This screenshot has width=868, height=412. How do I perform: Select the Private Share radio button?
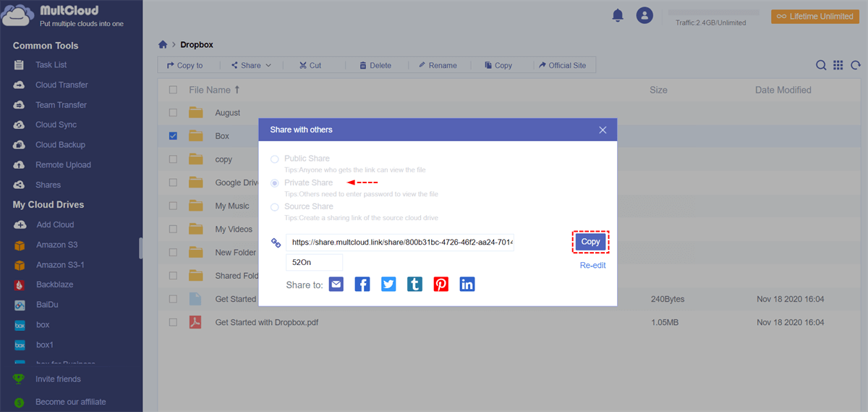pos(274,183)
